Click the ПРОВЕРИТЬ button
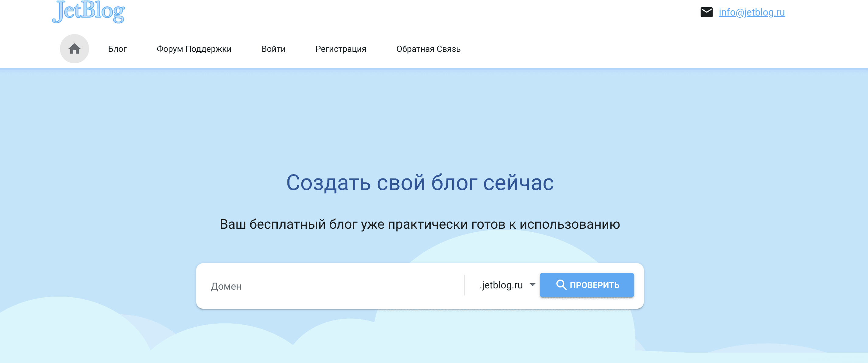868x363 pixels. [587, 285]
